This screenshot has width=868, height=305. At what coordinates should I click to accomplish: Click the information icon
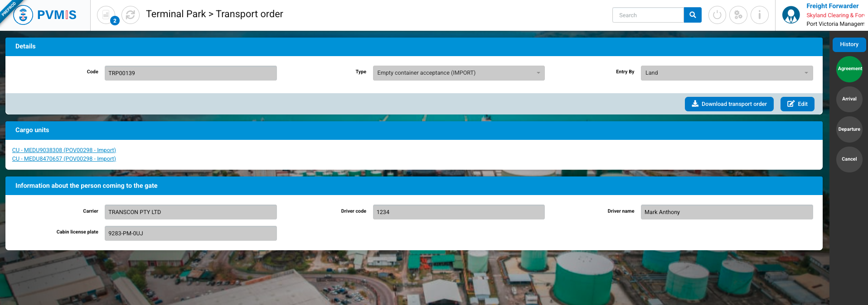[x=760, y=15]
